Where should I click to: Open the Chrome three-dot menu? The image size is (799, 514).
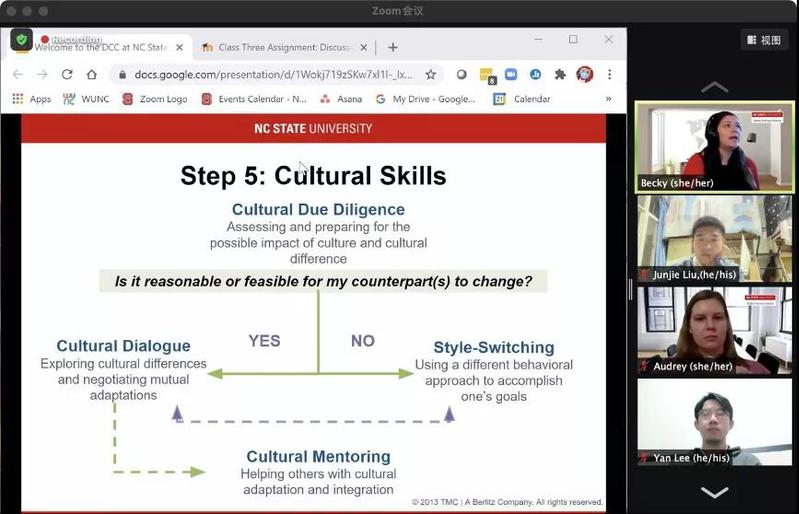pyautogui.click(x=609, y=74)
